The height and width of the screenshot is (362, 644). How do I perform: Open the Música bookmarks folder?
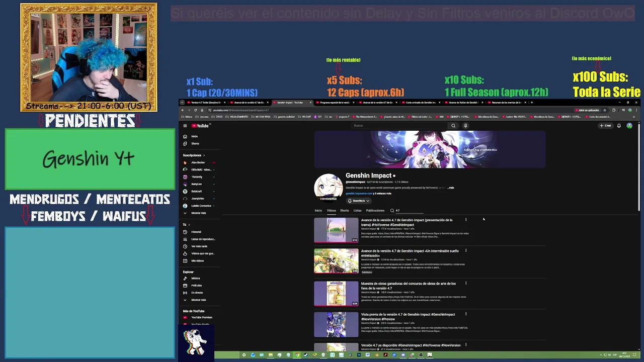[x=186, y=117]
